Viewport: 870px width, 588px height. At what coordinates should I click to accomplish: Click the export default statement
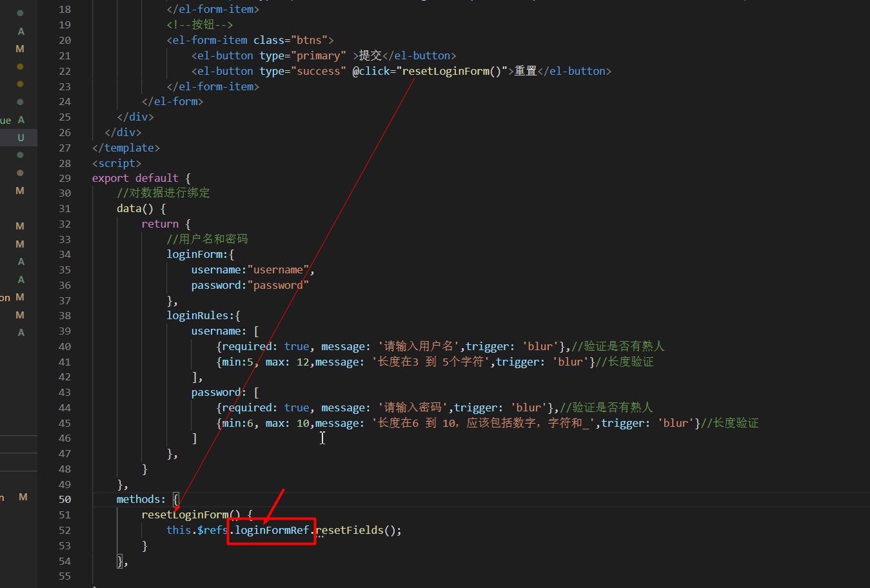[x=135, y=178]
